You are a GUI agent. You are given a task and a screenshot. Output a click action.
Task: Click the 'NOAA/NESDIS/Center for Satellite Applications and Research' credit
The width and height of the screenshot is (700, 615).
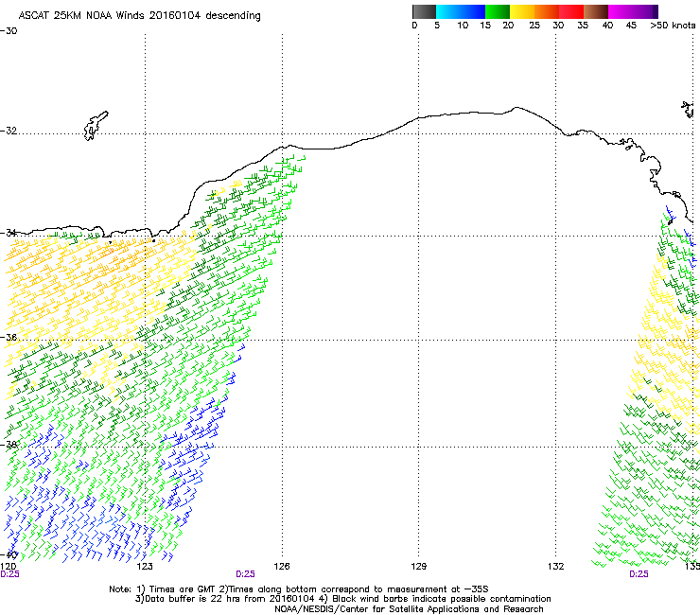tap(409, 609)
